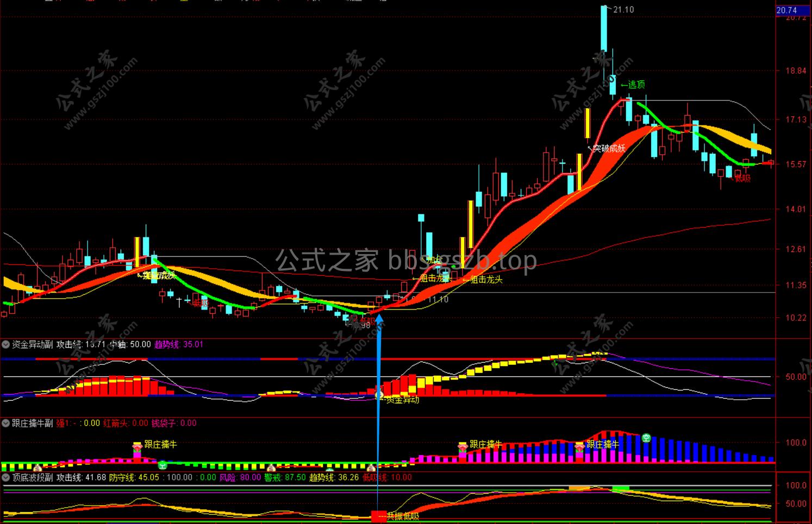The image size is (812, 524).
Task: Select the 资金异动副 indicator name
Action: click(x=33, y=344)
